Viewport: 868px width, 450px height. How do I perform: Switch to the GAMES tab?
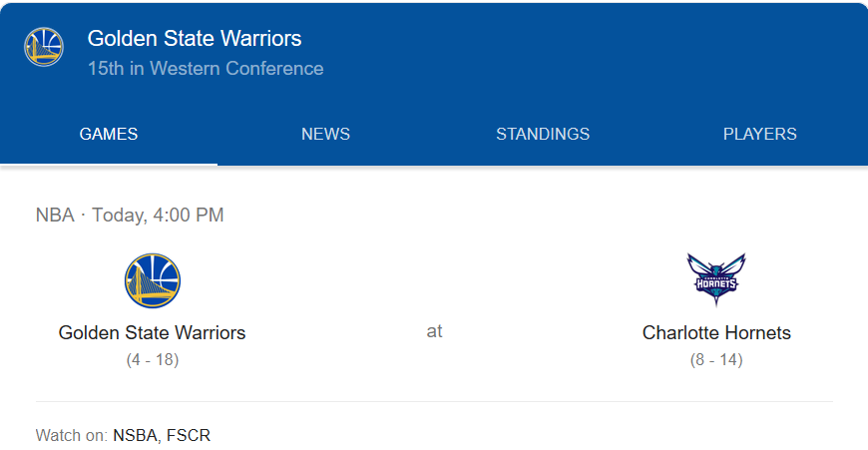(109, 135)
